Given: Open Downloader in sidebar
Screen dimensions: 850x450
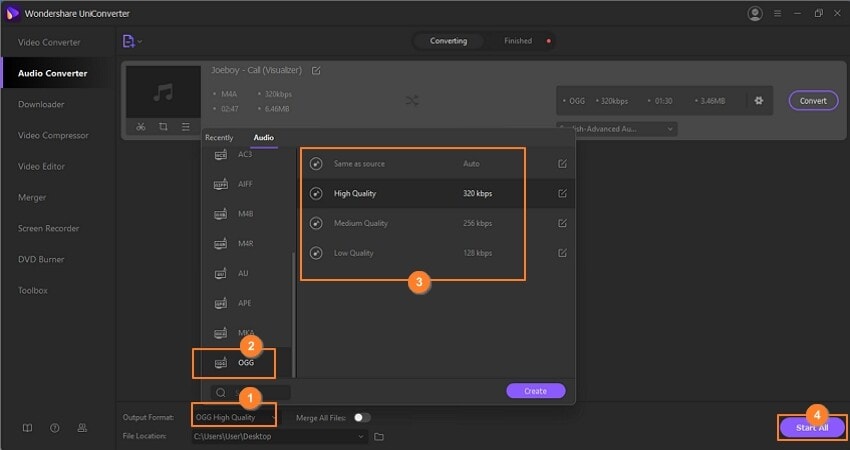Looking at the screenshot, I should 41,104.
